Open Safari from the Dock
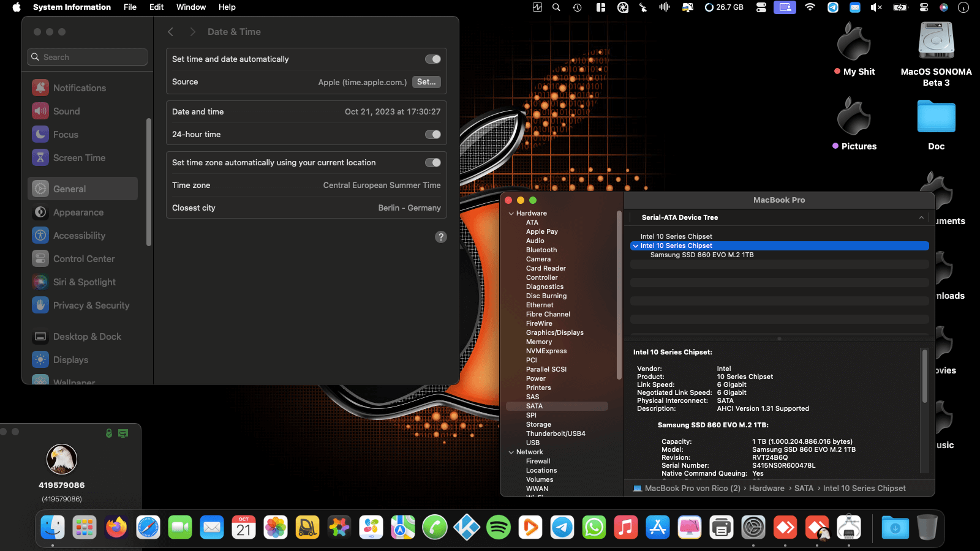The width and height of the screenshot is (980, 551). (148, 527)
